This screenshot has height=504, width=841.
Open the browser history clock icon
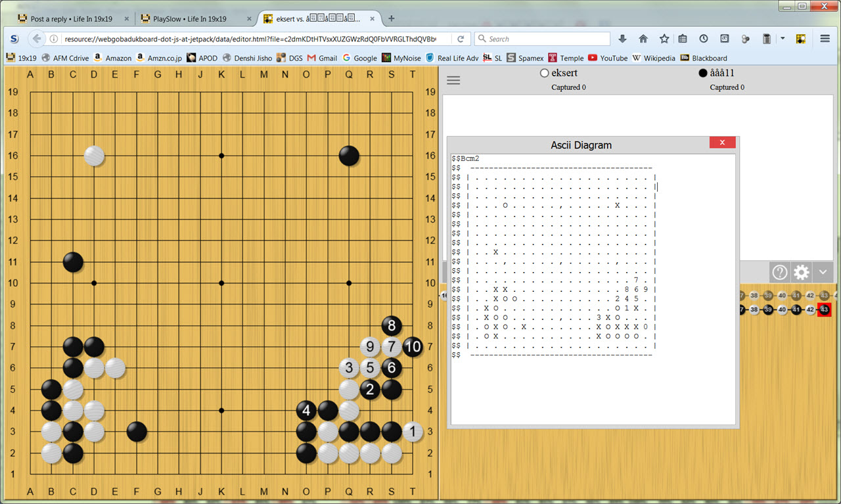(x=704, y=39)
